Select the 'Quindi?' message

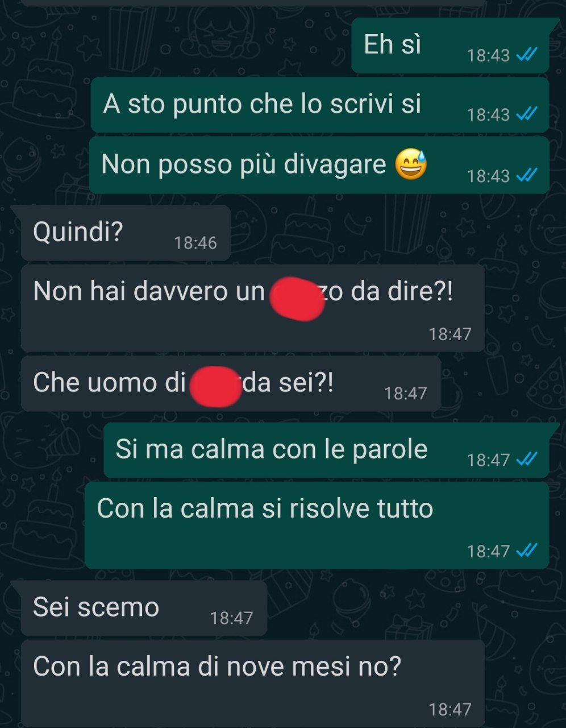tap(126, 233)
